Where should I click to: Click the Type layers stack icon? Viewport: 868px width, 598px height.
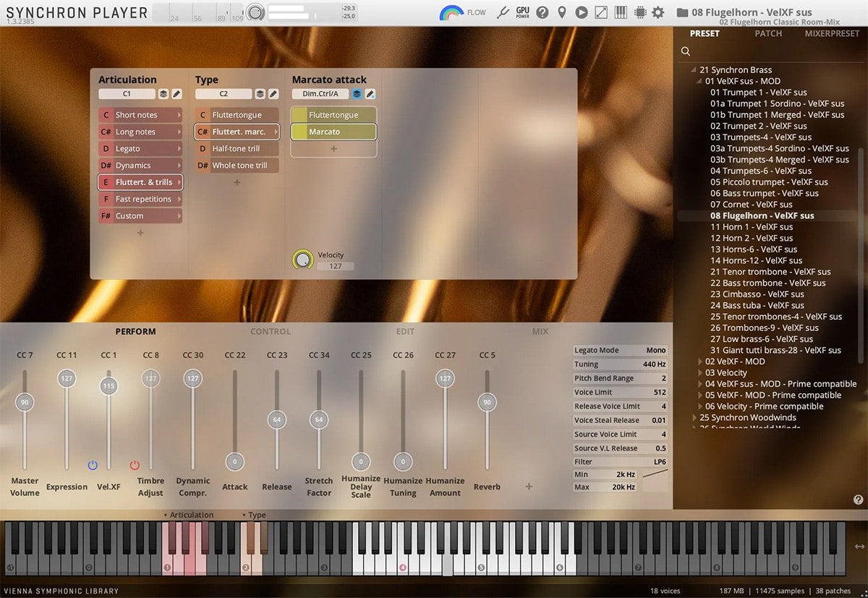click(x=260, y=94)
